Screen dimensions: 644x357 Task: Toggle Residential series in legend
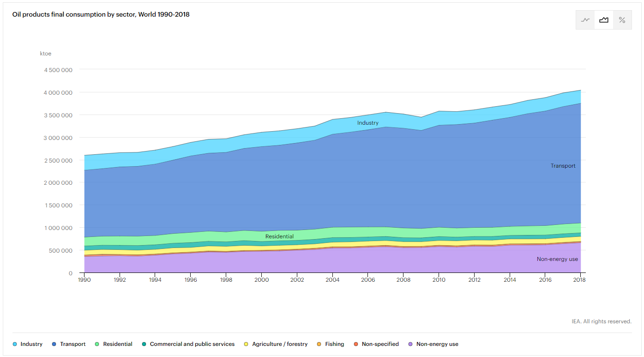pos(114,344)
